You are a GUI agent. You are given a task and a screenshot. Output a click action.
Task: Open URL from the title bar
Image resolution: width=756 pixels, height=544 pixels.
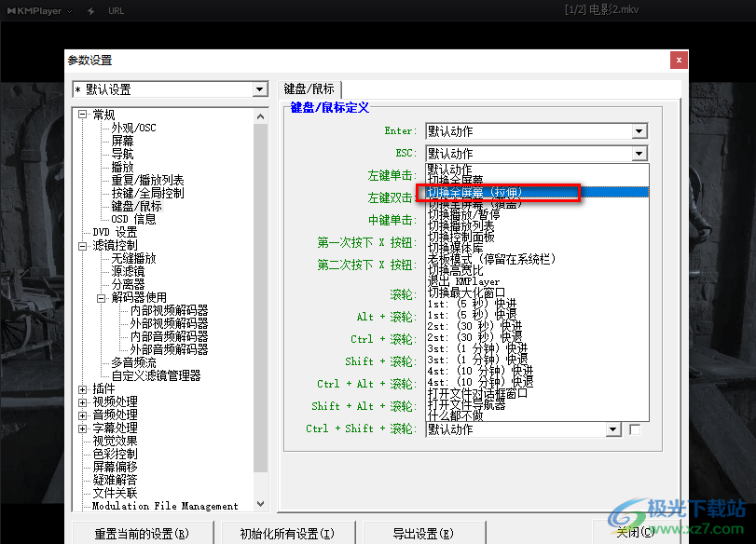(116, 10)
